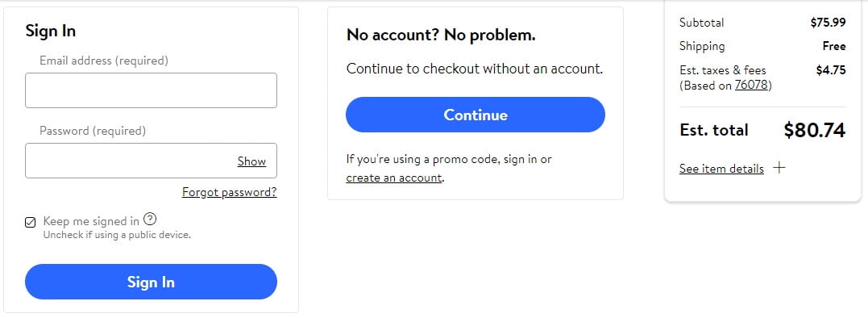The height and width of the screenshot is (318, 868).
Task: Follow the create an account link
Action: coord(394,178)
